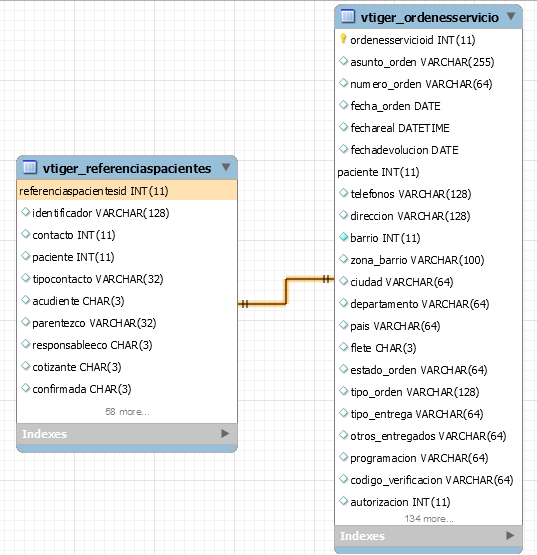The image size is (537, 555).
Task: Expand Indexes section of vtiger_ordenesservicio
Action: (510, 536)
